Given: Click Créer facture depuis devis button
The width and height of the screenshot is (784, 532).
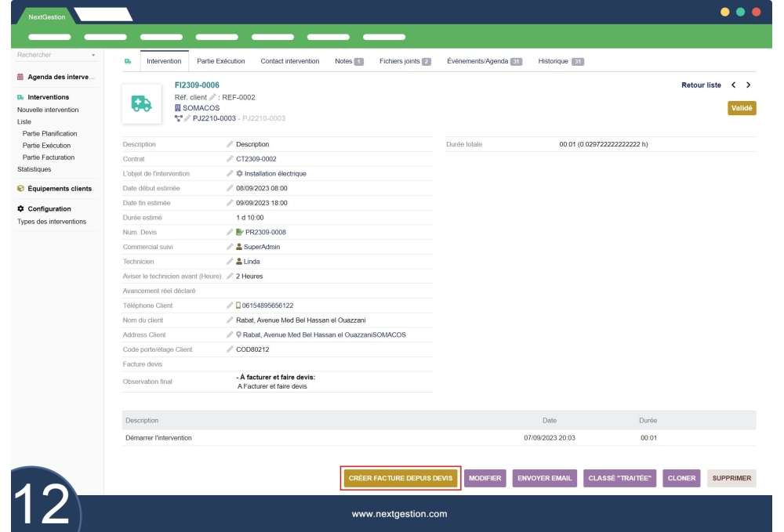Looking at the screenshot, I should (x=401, y=479).
